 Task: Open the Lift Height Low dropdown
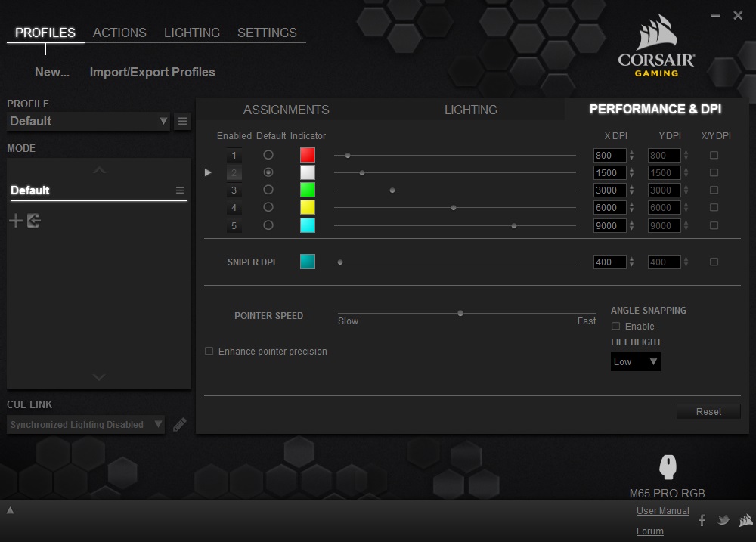636,361
